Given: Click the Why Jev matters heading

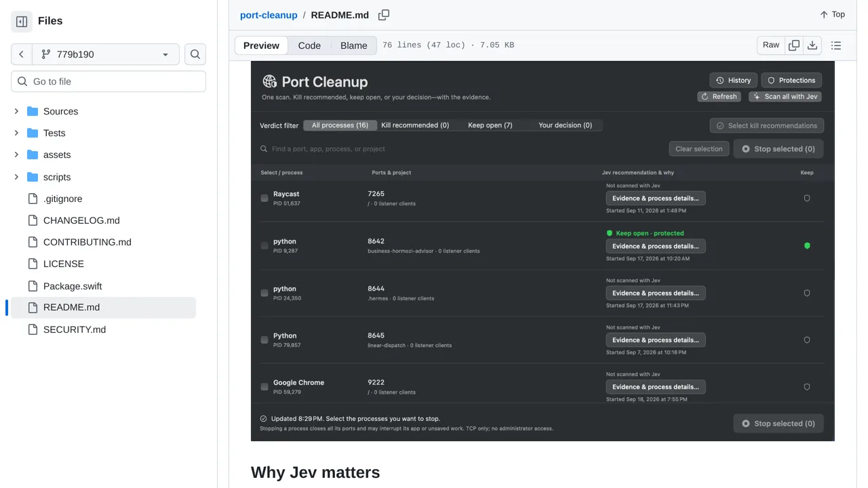Looking at the screenshot, I should pos(315,472).
